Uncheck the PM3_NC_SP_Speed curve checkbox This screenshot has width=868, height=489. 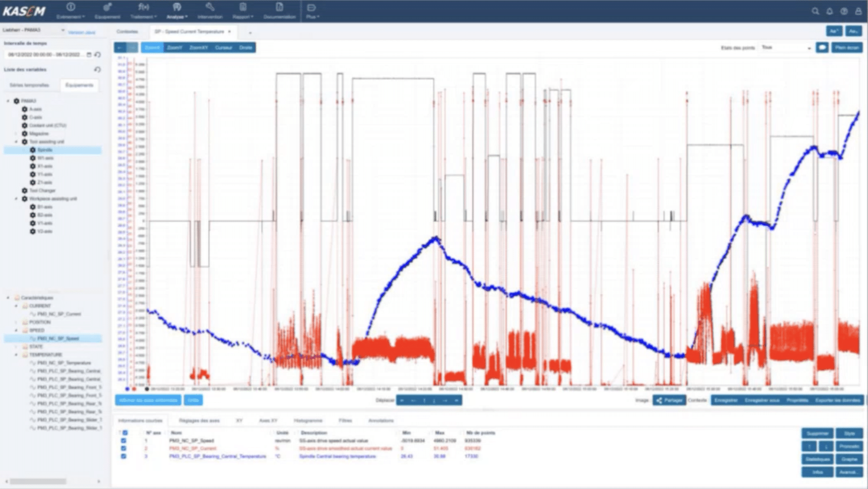coord(124,441)
